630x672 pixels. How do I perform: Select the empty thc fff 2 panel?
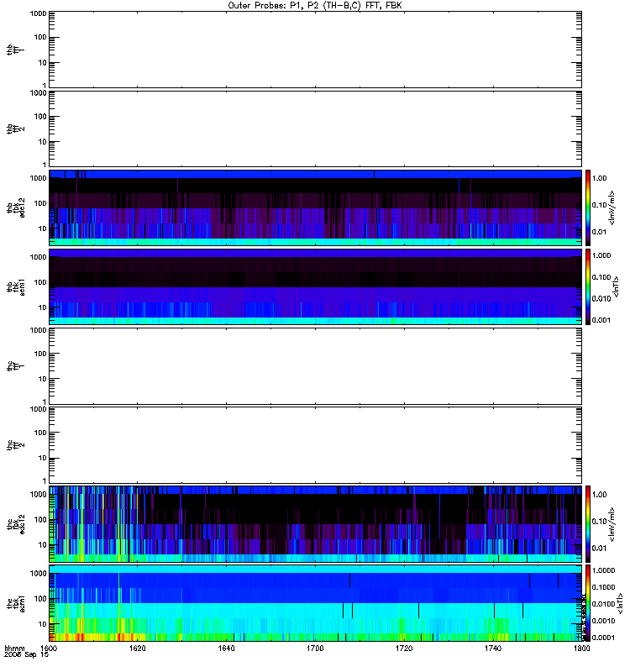pos(316,445)
